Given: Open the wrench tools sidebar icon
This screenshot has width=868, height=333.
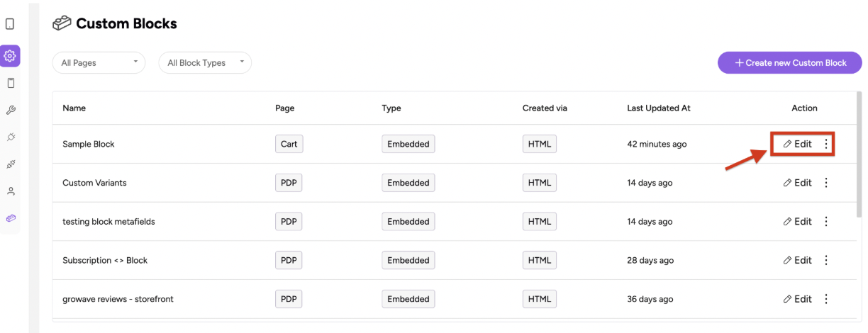Looking at the screenshot, I should [10, 110].
